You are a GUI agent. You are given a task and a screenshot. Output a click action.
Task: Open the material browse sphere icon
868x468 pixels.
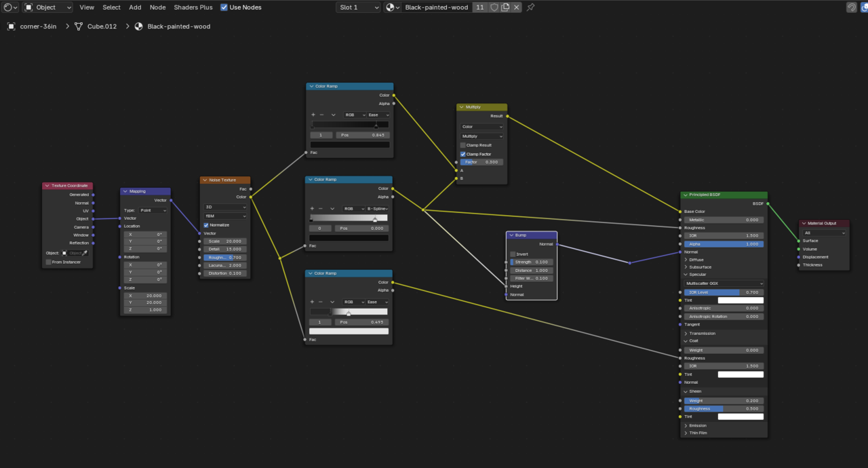click(x=392, y=7)
